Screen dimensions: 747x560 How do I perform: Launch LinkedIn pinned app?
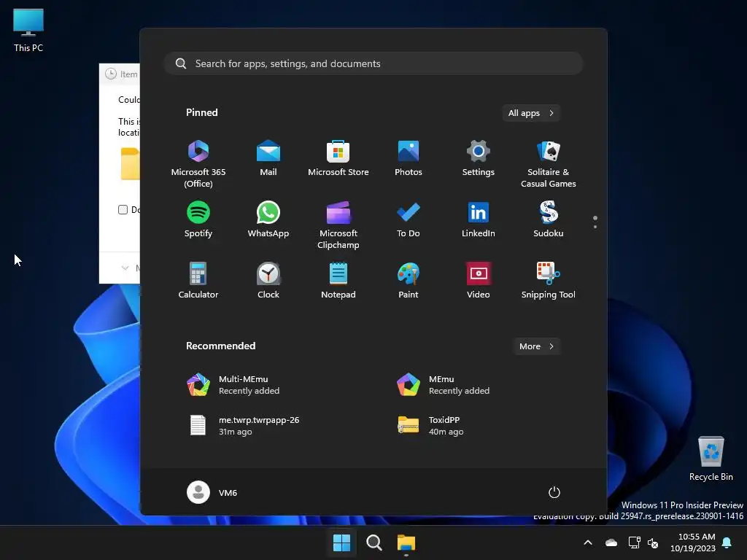coord(479,219)
